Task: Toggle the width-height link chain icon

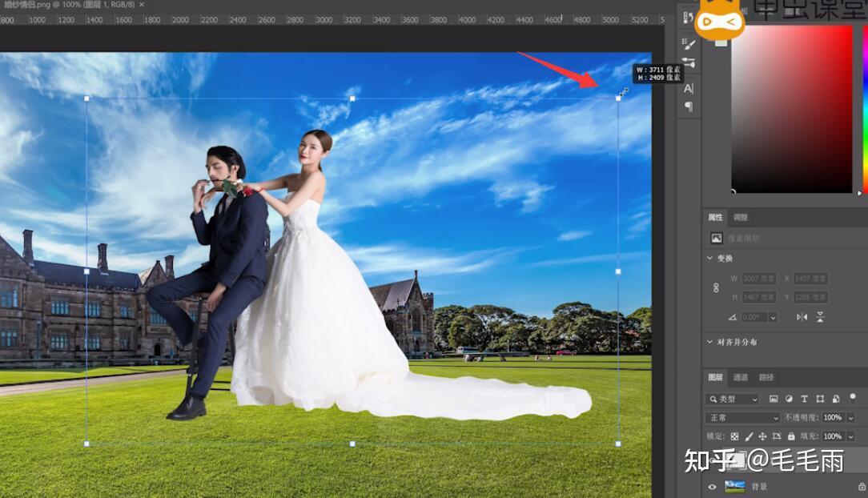Action: tap(716, 287)
